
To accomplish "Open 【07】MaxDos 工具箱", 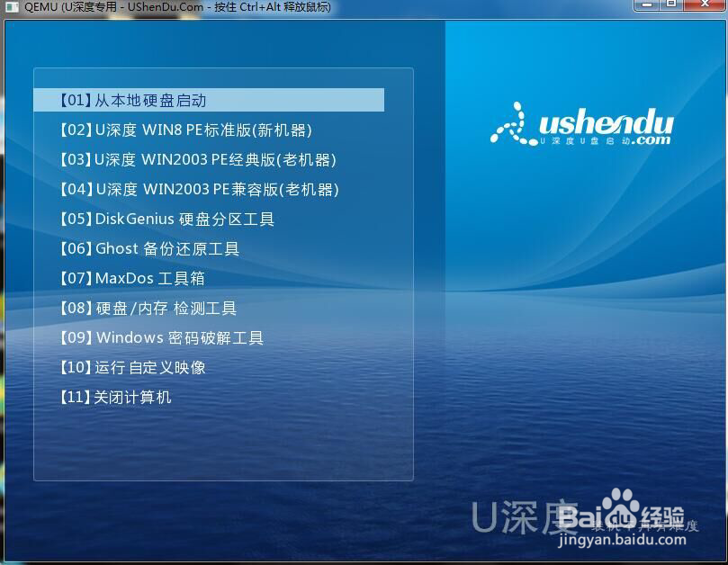I will click(x=132, y=278).
